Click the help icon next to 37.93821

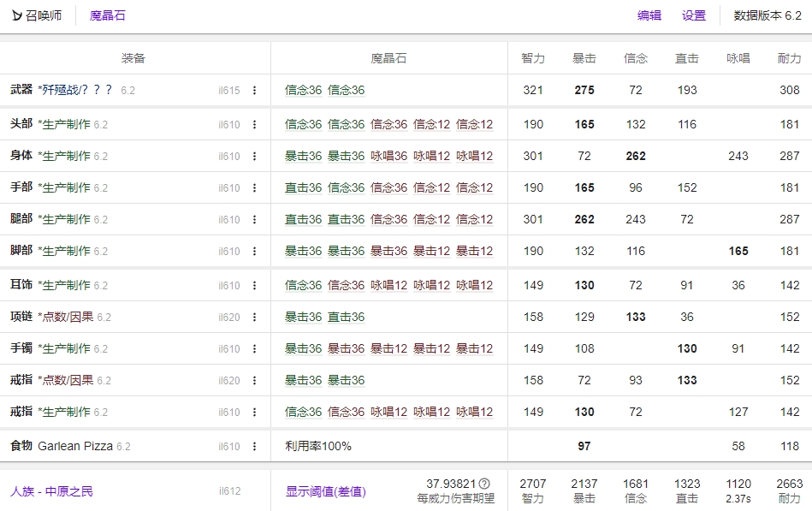coord(484,484)
